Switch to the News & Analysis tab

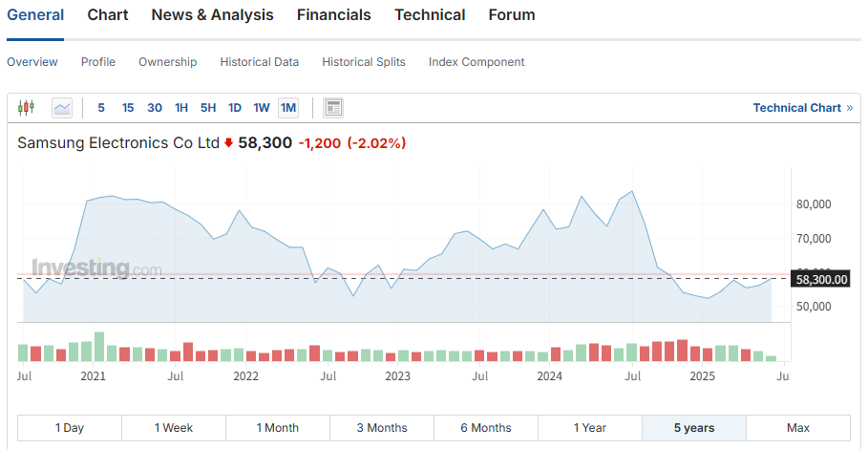click(x=212, y=15)
